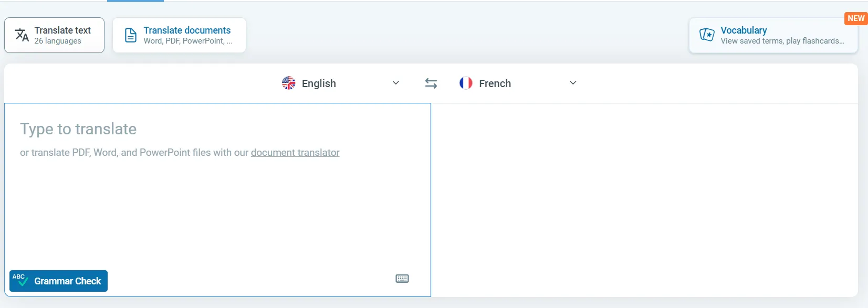The height and width of the screenshot is (308, 868).
Task: Click the Translate text language icon
Action: point(22,35)
